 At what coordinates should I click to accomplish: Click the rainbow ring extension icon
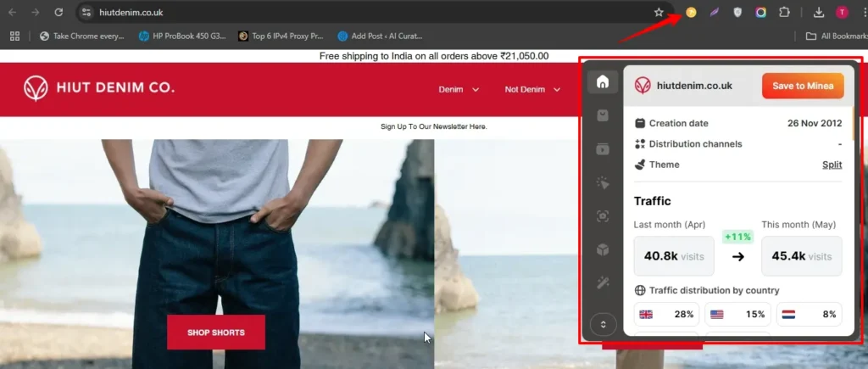click(x=760, y=12)
